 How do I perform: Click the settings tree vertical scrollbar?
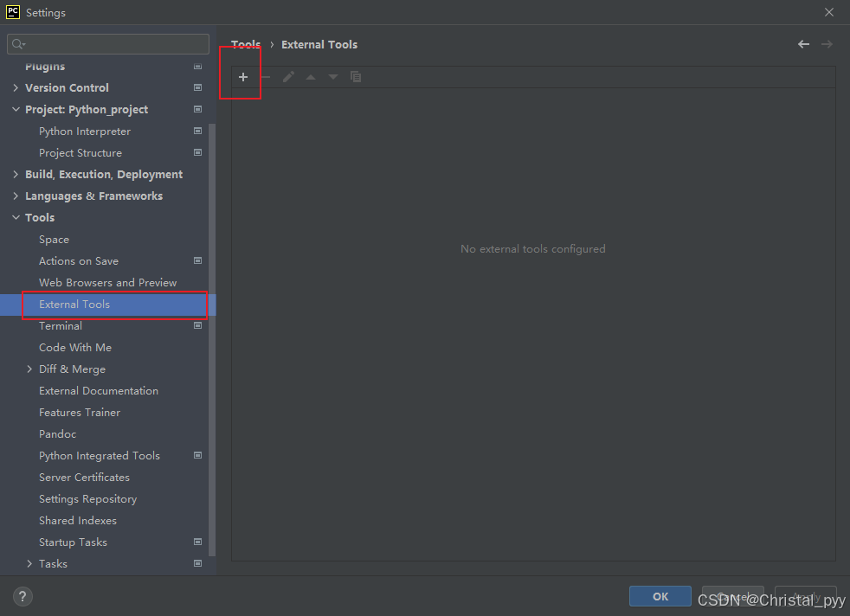[x=213, y=340]
